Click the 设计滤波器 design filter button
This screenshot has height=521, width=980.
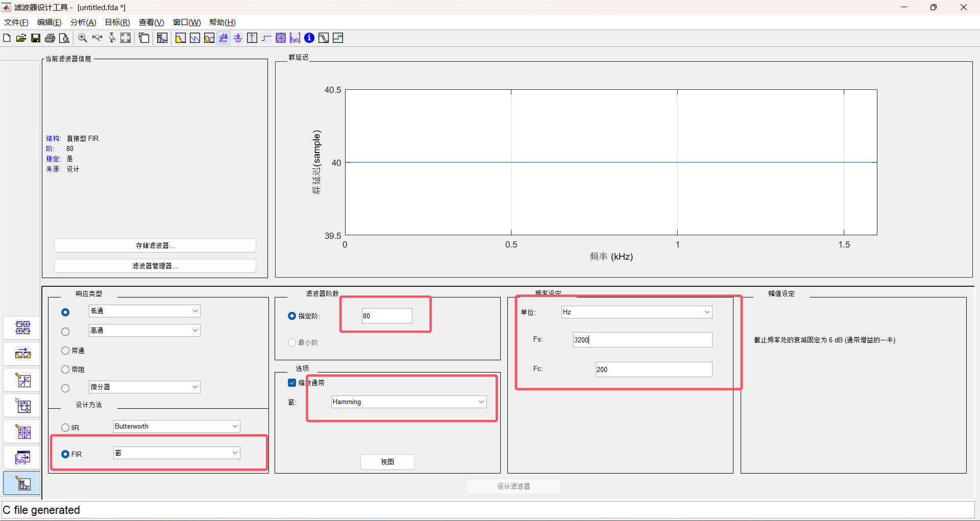[513, 486]
